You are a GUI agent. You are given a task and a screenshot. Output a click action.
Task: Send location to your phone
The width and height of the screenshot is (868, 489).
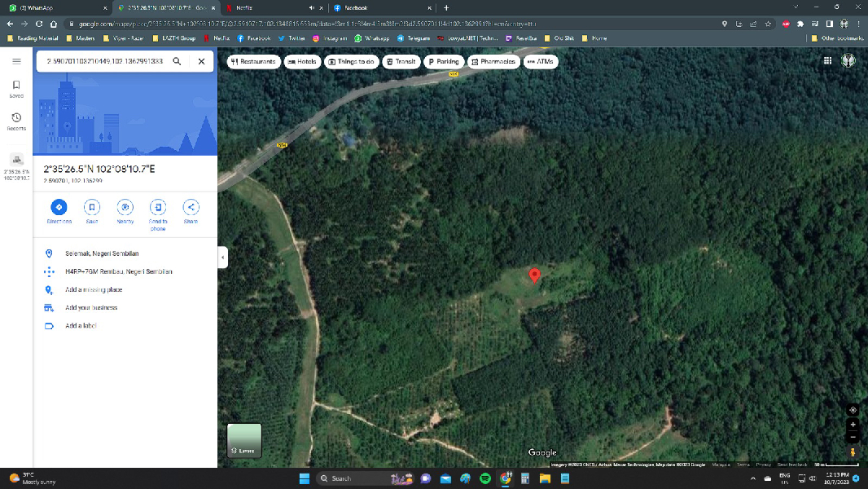tap(158, 215)
